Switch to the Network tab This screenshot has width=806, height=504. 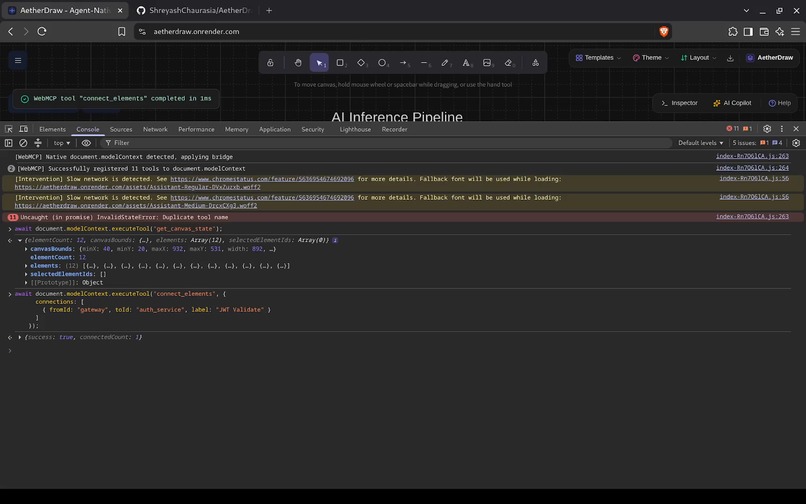[155, 129]
